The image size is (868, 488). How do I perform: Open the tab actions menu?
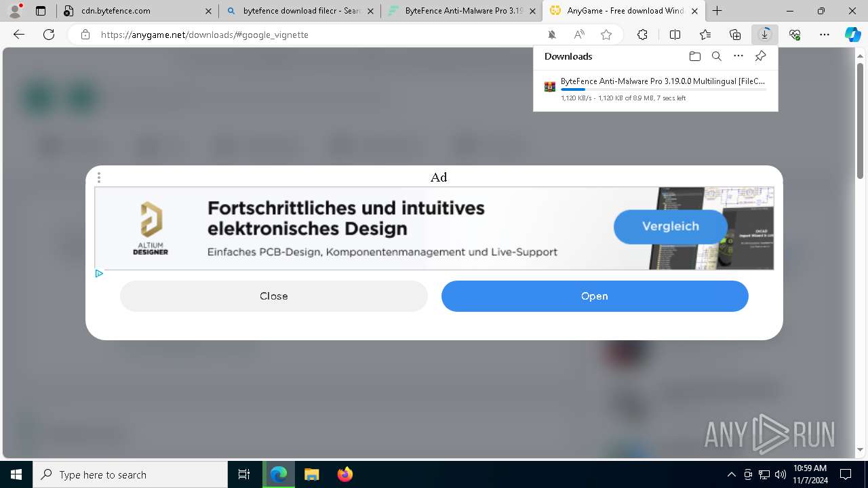tap(41, 11)
